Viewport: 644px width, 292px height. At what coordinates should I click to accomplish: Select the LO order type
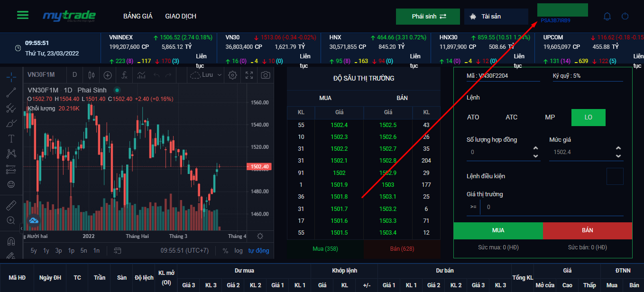click(588, 117)
